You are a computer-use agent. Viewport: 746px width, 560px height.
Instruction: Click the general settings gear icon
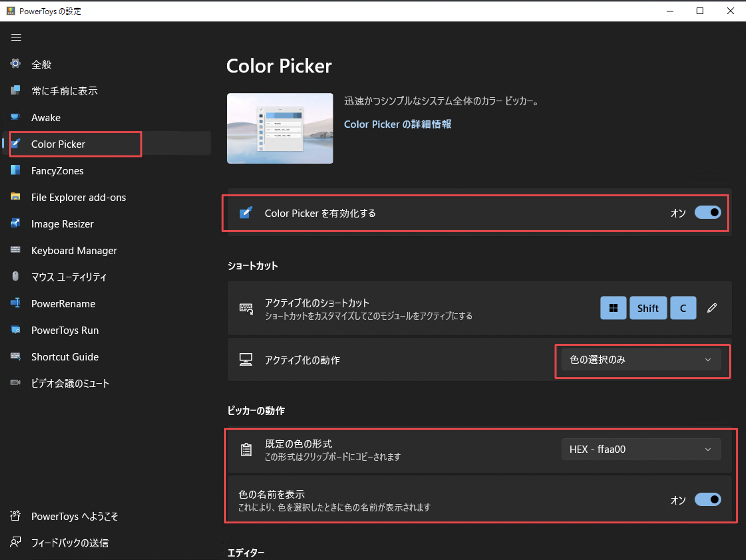(x=16, y=64)
